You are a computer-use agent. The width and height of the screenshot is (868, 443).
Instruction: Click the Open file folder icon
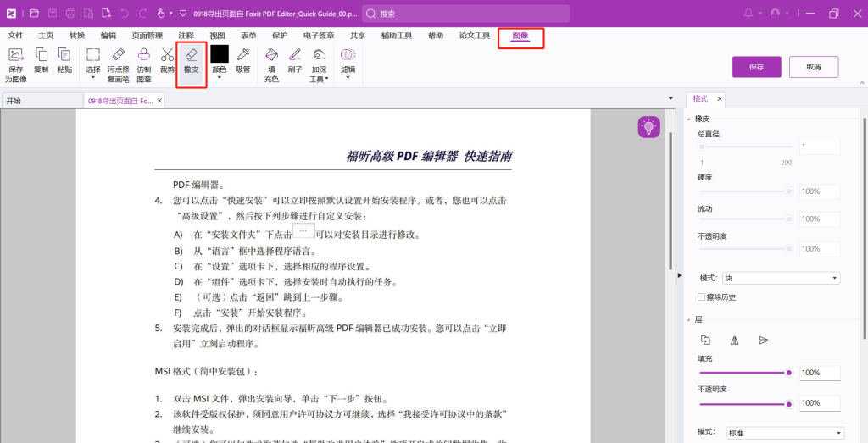point(34,14)
